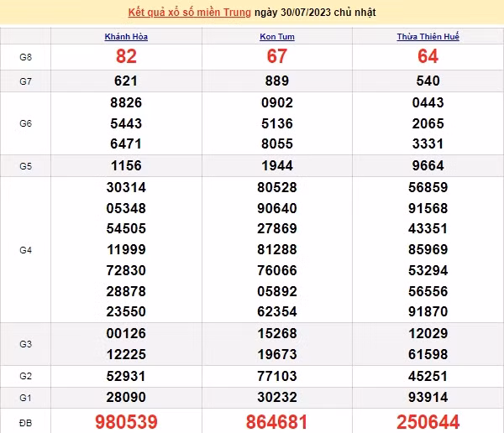This screenshot has height=433, width=504.
Task: Click the G6 number 0443
Action: pyautogui.click(x=428, y=102)
